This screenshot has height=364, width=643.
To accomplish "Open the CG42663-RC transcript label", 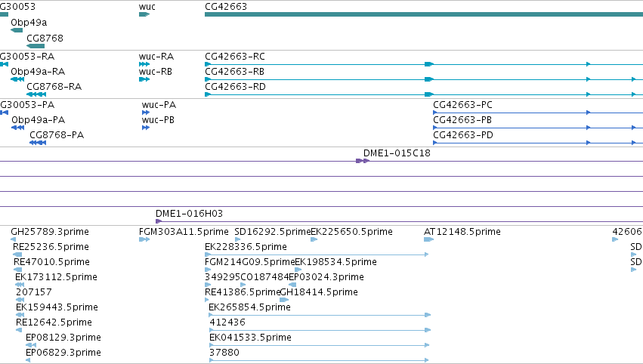I will (234, 56).
